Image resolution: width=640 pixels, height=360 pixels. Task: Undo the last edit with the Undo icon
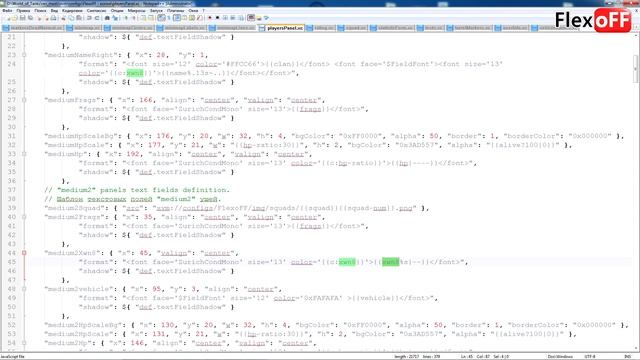coord(89,18)
